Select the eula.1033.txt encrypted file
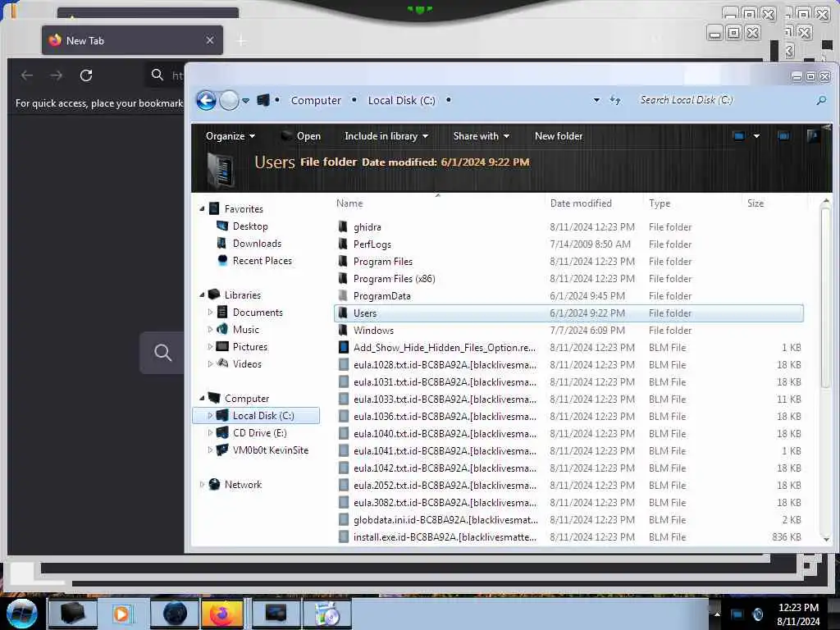 coord(568,399)
